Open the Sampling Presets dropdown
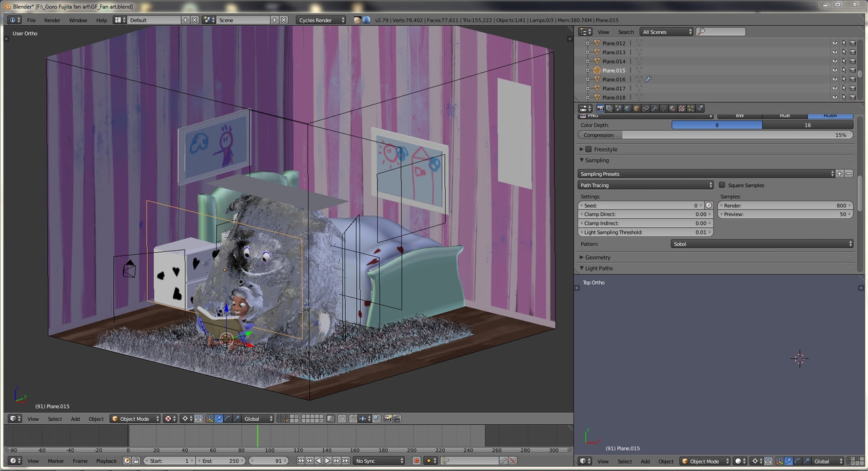Screen dimensions: 868x471 (706, 174)
